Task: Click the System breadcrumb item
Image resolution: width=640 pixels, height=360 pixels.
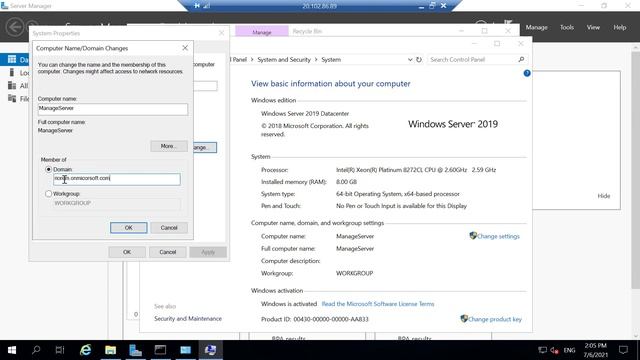Action: click(x=331, y=60)
